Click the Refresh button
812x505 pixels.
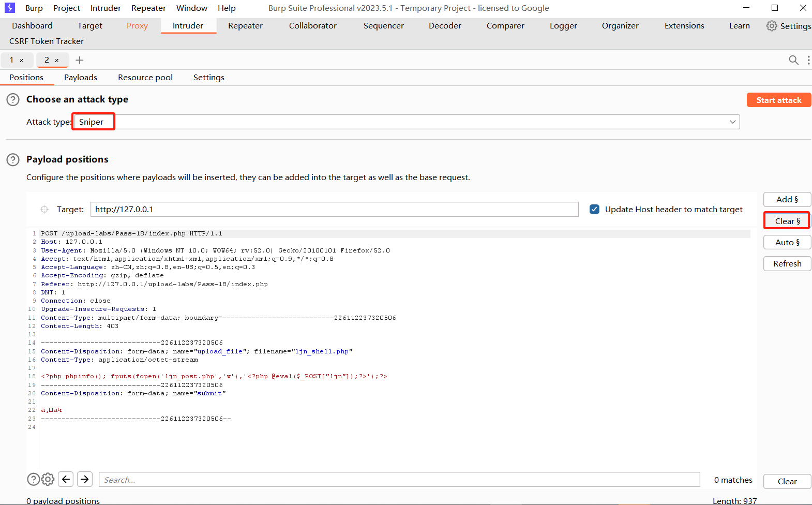click(x=787, y=263)
